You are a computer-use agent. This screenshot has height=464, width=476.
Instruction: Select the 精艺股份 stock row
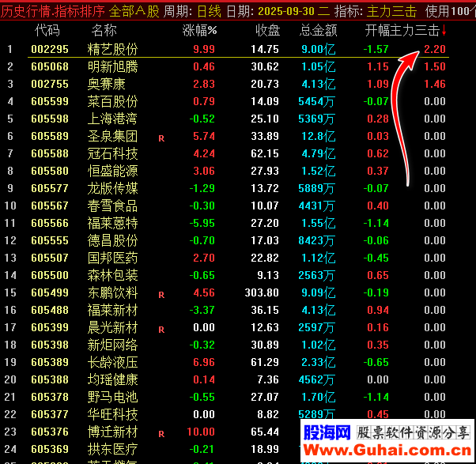(x=112, y=49)
